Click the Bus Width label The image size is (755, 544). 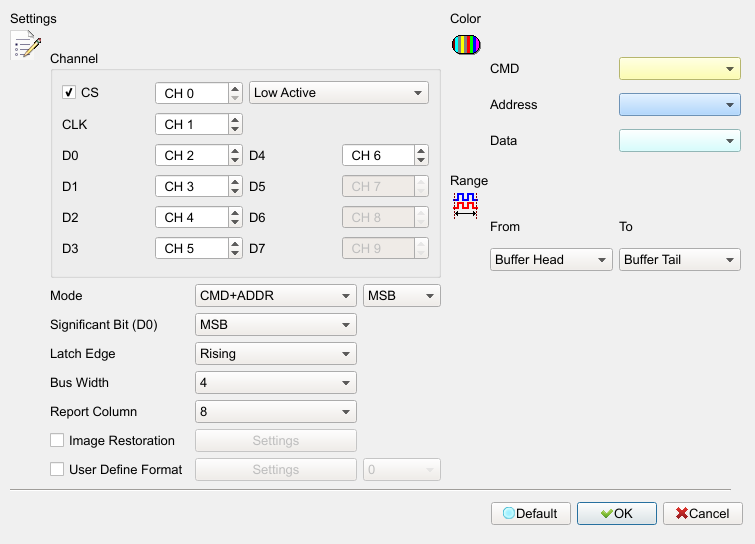pyautogui.click(x=79, y=382)
